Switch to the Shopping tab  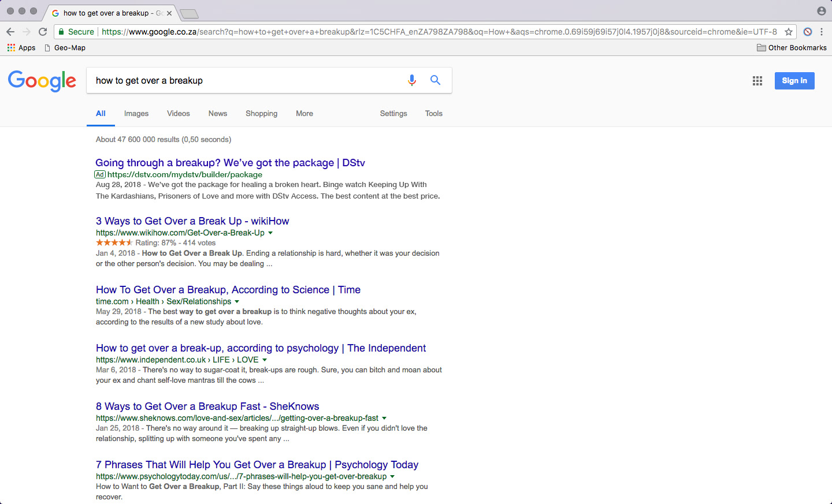(x=261, y=114)
